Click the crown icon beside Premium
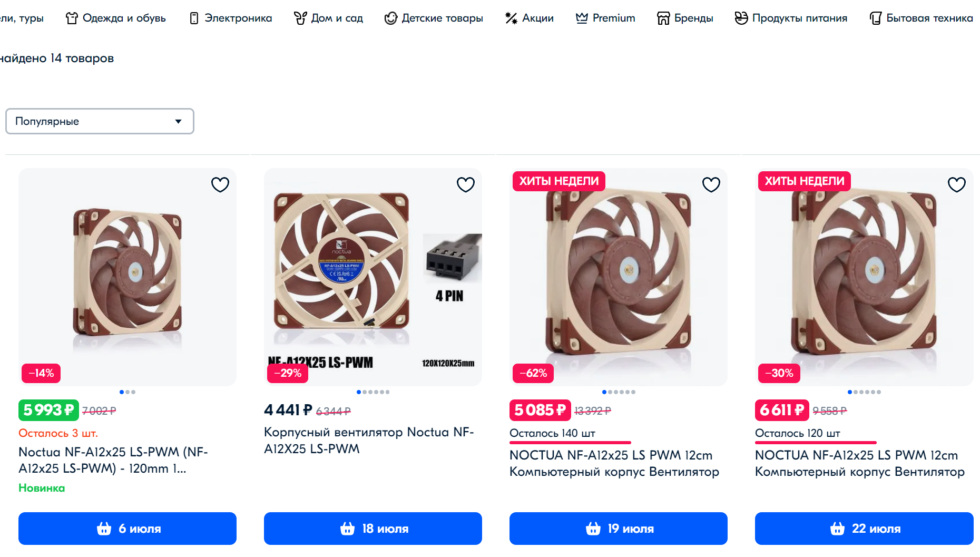This screenshot has width=980, height=557. (582, 18)
